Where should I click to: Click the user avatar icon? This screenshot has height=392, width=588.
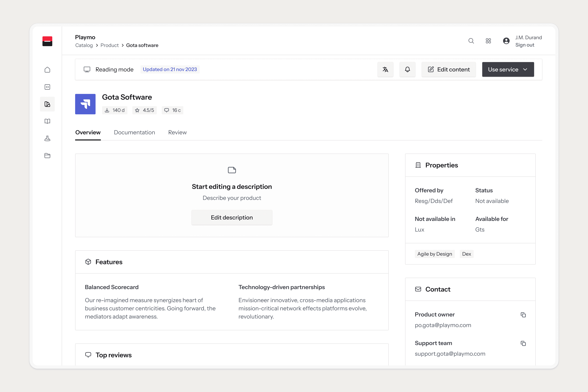506,41
